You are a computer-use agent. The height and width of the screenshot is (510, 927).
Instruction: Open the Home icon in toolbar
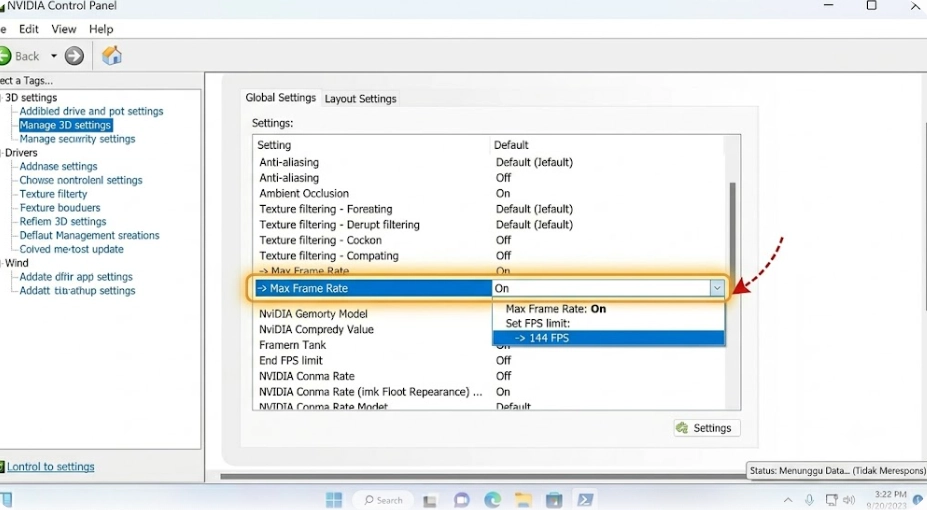(111, 56)
